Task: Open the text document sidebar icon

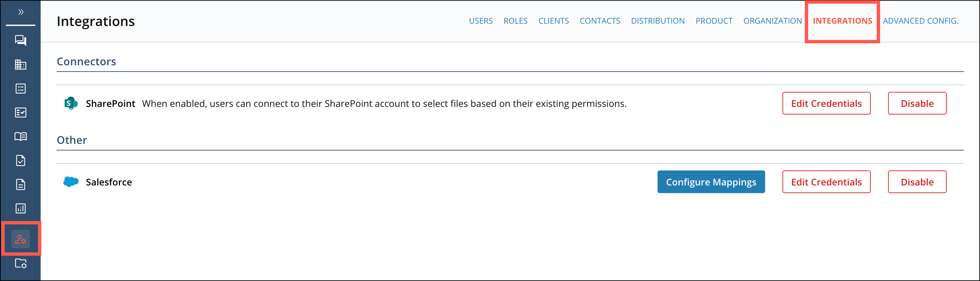Action: pyautogui.click(x=21, y=184)
